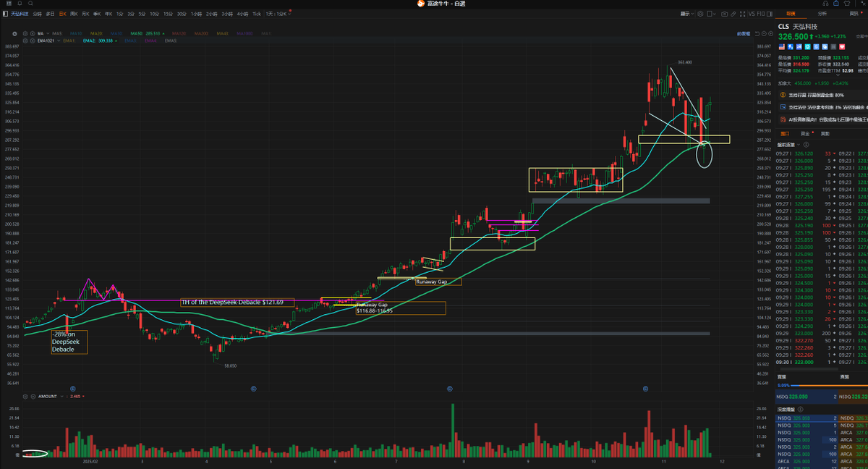The width and height of the screenshot is (868, 469).
Task: Toggle visibility of MA indicator
Action: click(33, 33)
